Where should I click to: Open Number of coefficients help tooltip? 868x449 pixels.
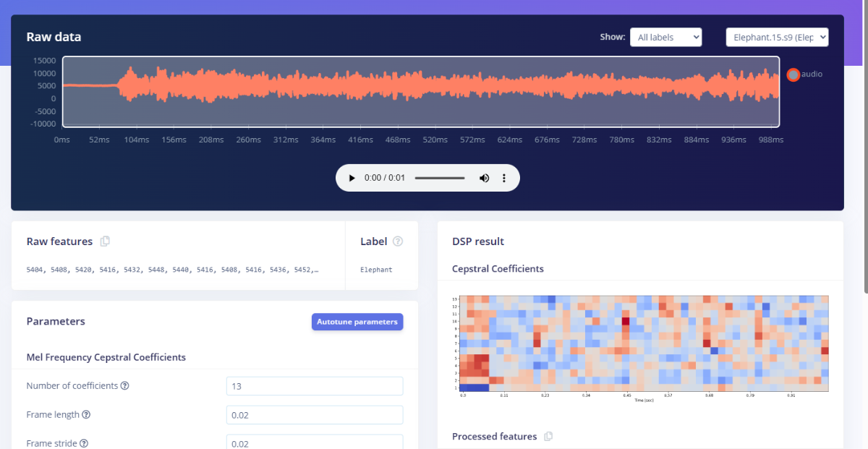click(x=124, y=386)
